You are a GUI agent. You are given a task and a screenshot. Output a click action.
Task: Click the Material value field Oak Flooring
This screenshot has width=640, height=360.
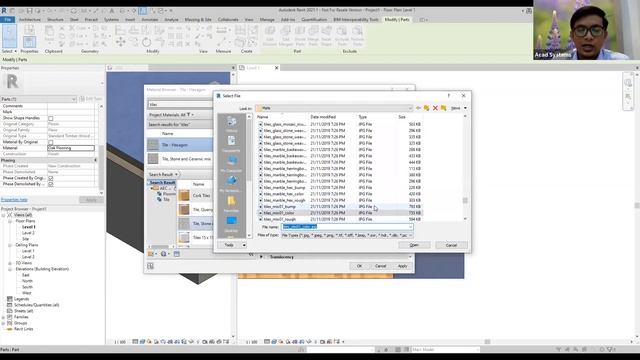pyautogui.click(x=71, y=148)
